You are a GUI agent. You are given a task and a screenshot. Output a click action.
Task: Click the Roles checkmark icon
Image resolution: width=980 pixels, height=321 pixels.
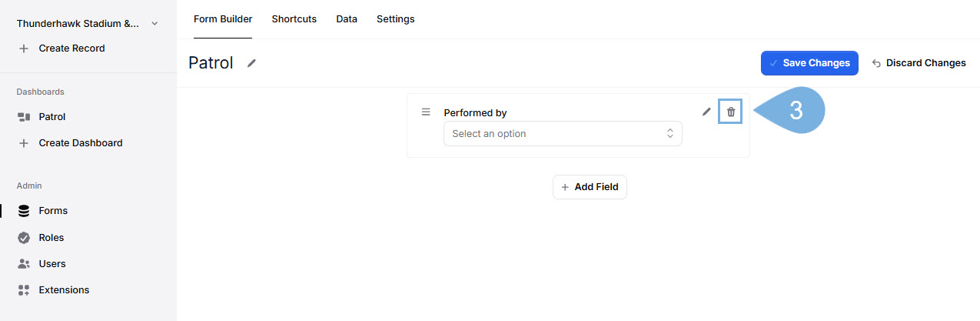coord(24,238)
